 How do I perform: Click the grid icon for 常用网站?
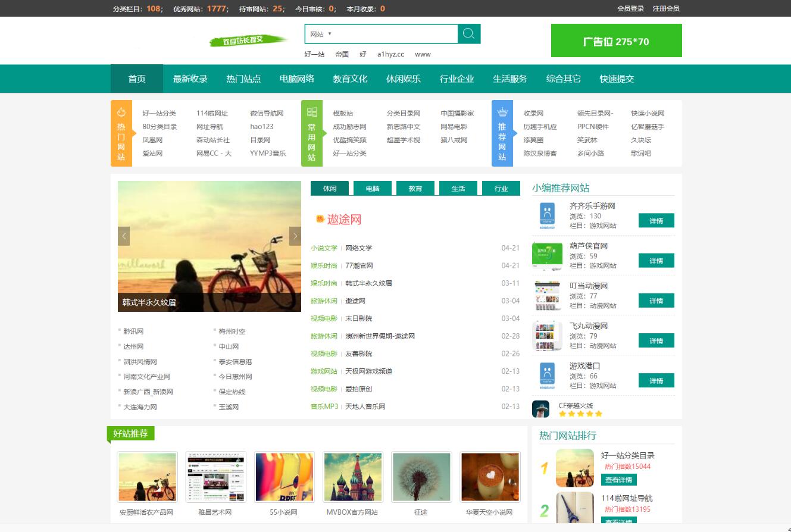(x=312, y=112)
